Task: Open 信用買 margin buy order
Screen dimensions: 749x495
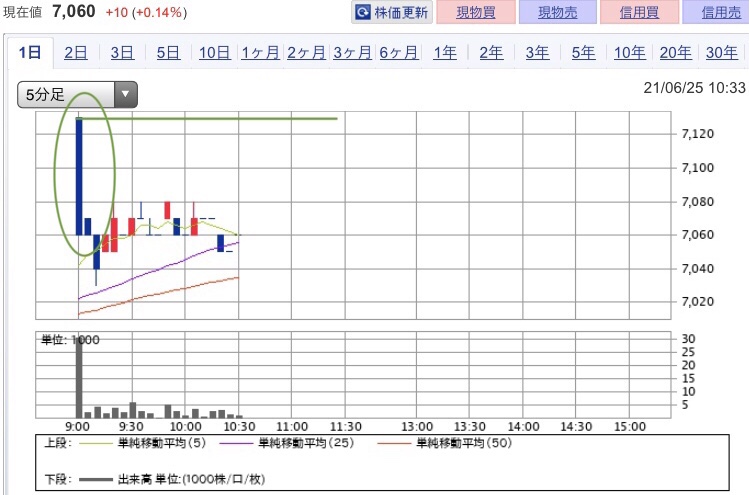Action: (x=639, y=12)
